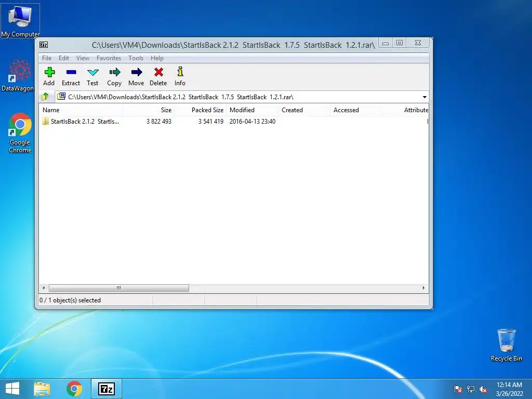Expand the address bar path dropdown

coord(424,97)
